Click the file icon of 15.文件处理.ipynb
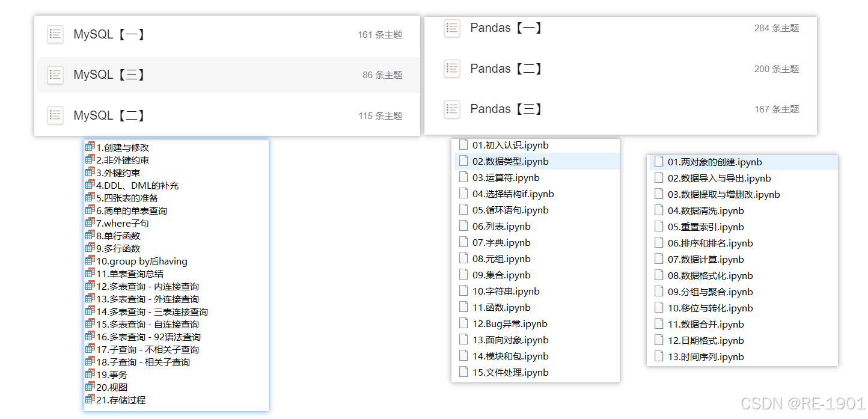This screenshot has height=419, width=868. tap(463, 372)
